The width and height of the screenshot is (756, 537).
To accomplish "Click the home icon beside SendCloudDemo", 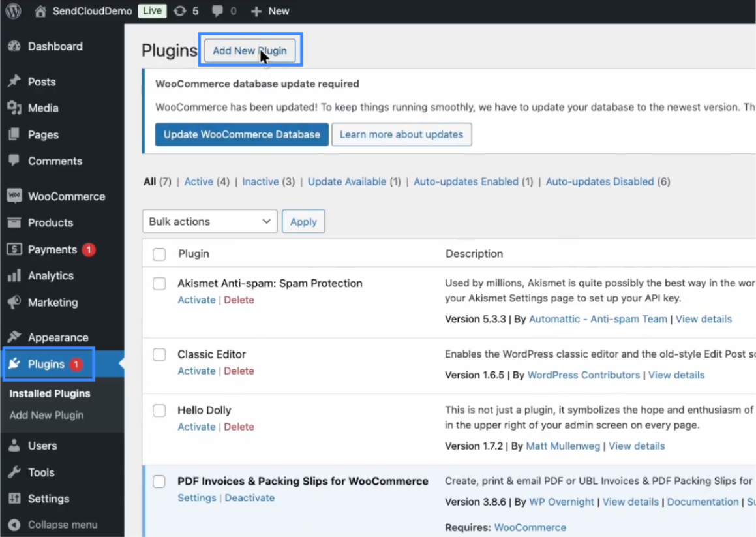I will [40, 10].
